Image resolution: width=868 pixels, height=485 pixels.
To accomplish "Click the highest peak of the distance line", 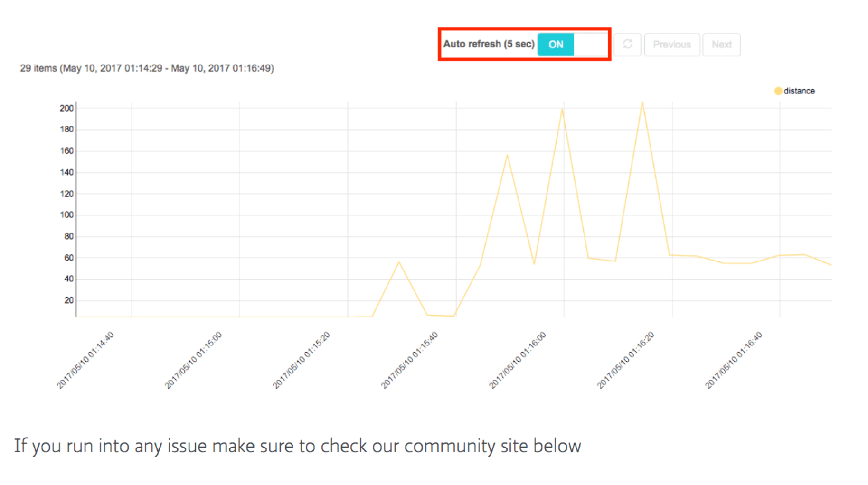I will (642, 102).
